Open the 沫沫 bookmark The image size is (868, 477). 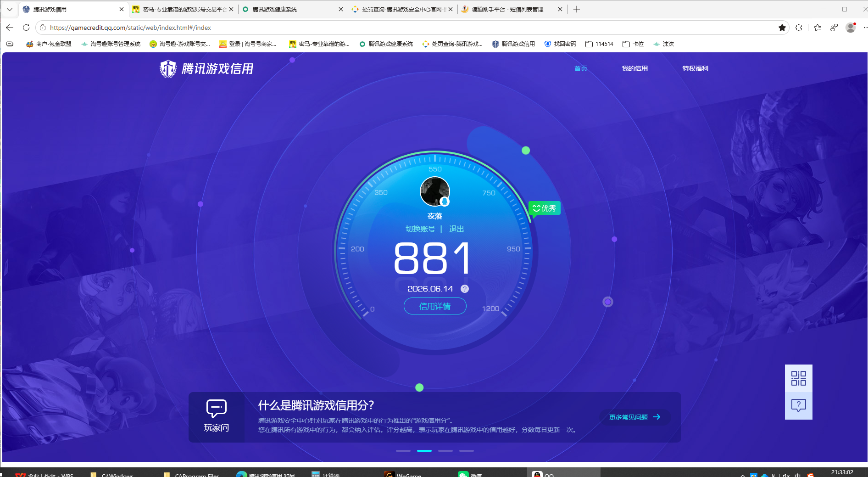[663, 44]
